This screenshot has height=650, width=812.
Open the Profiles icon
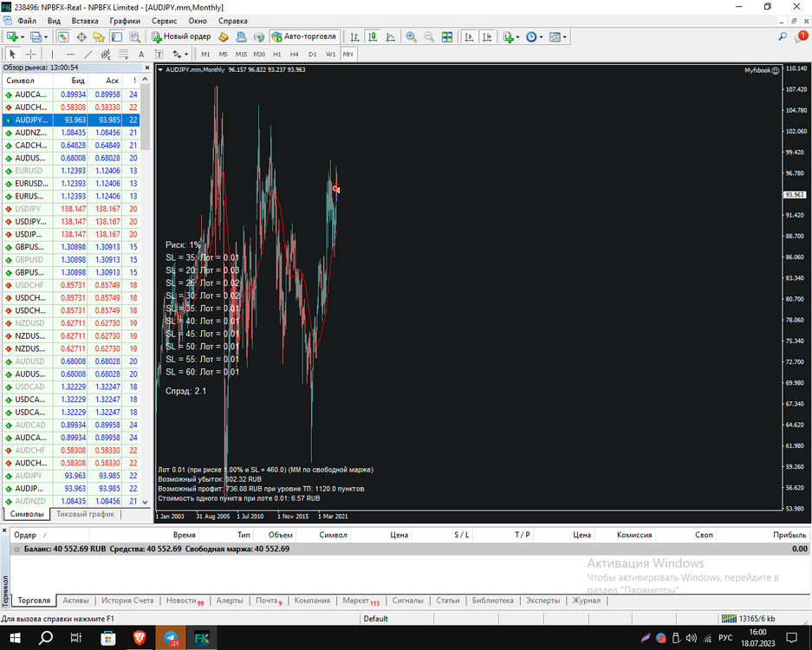(36, 36)
